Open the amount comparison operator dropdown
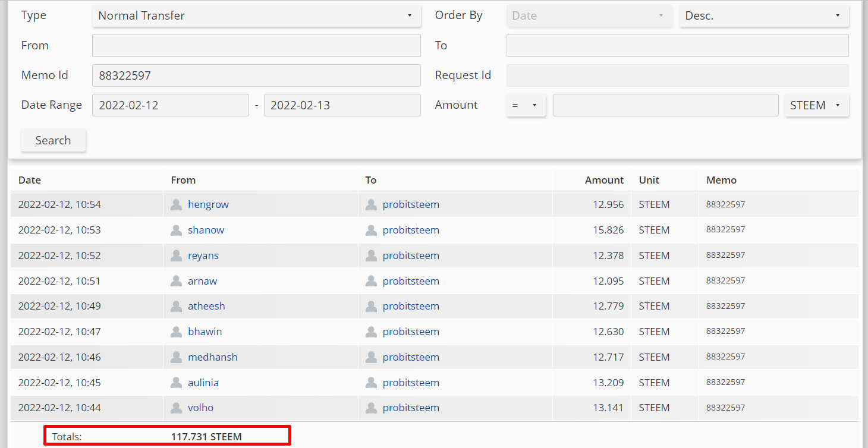868x448 pixels. point(526,105)
